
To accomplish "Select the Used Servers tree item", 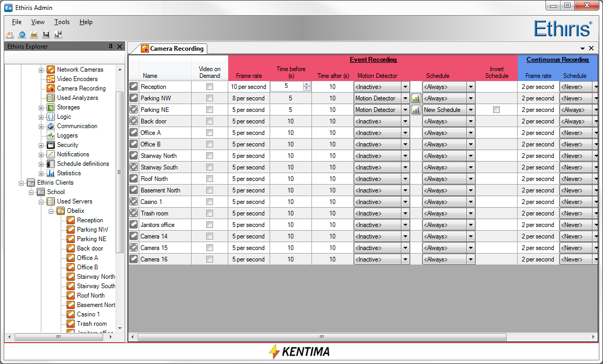I will coord(75,201).
